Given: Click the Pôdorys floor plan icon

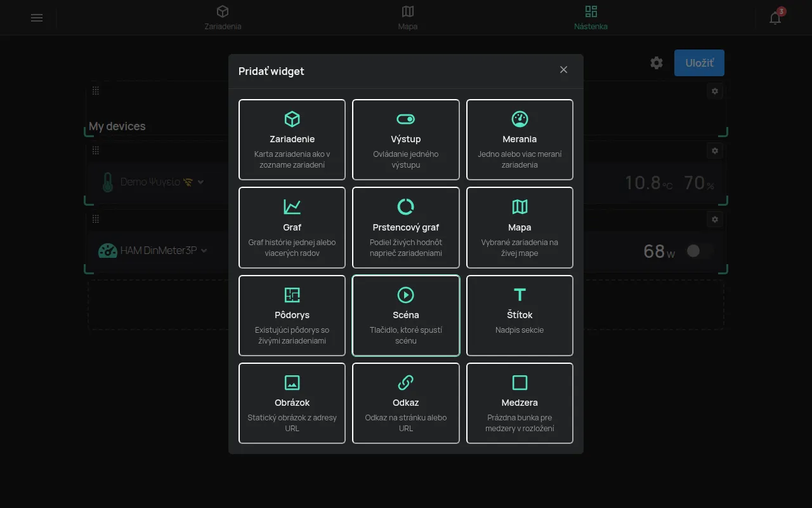Looking at the screenshot, I should click(292, 295).
